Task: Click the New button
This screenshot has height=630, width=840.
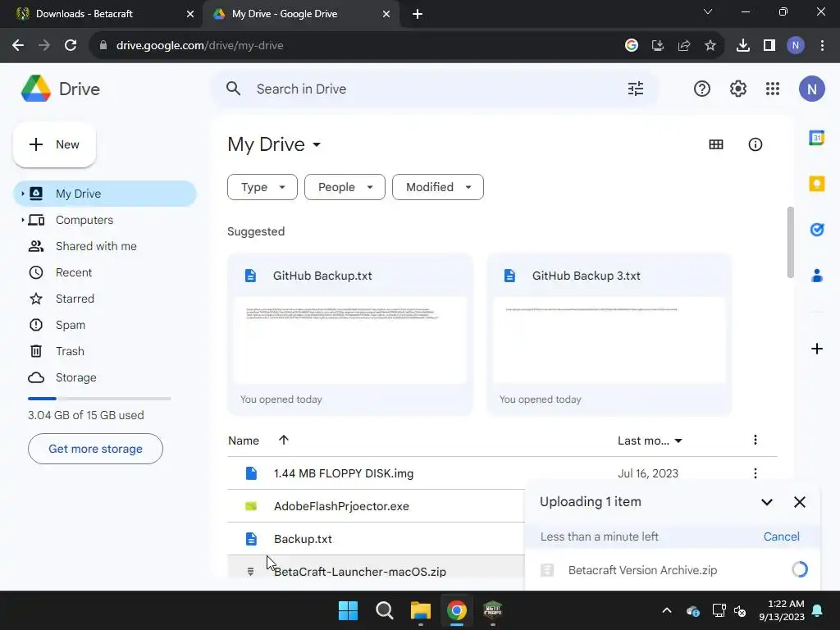Action: coord(54,144)
